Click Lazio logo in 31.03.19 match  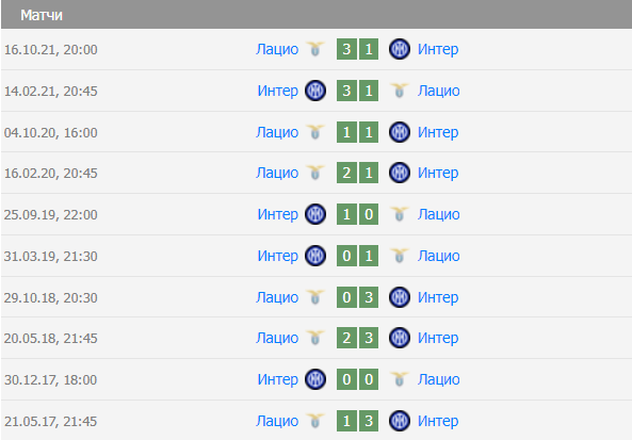[400, 256]
